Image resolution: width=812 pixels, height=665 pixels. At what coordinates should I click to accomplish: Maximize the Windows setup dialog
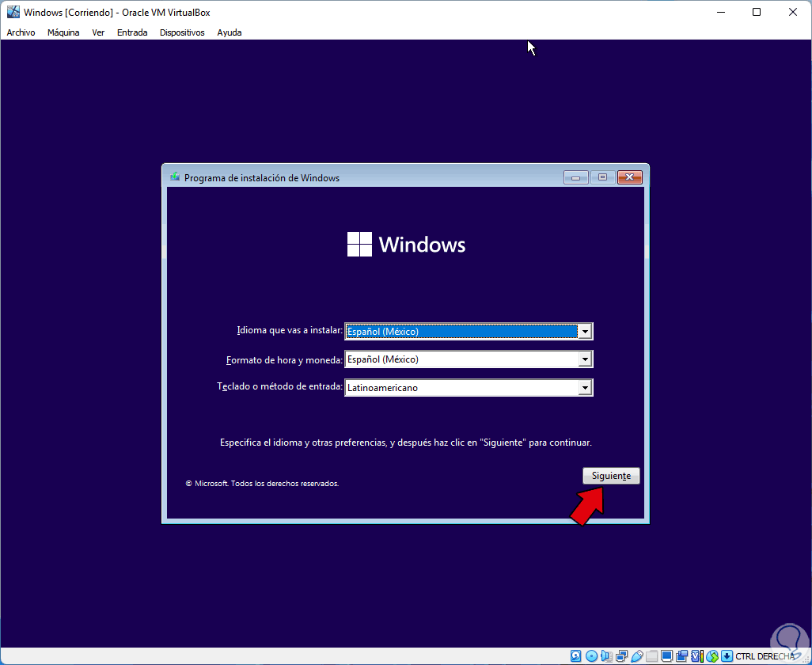click(x=602, y=177)
